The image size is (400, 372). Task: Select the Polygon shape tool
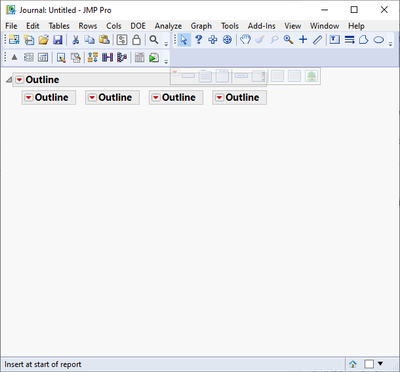click(364, 40)
